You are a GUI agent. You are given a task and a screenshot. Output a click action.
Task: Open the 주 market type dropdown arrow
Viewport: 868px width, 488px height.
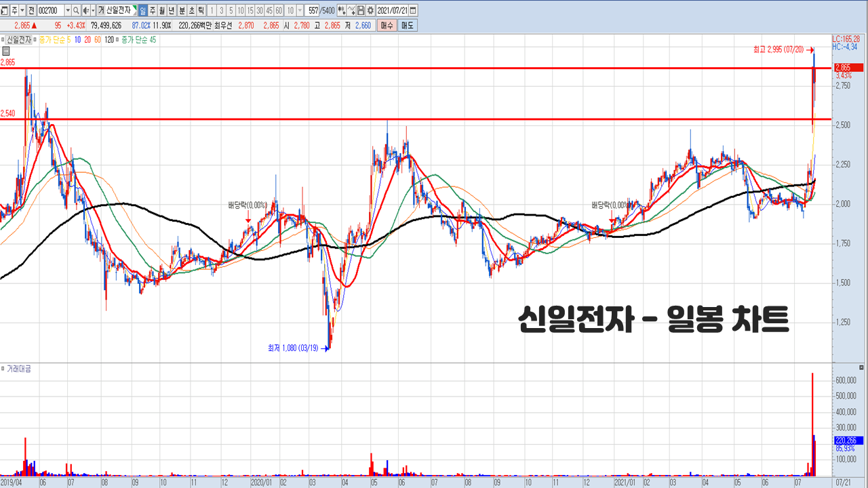(x=22, y=10)
